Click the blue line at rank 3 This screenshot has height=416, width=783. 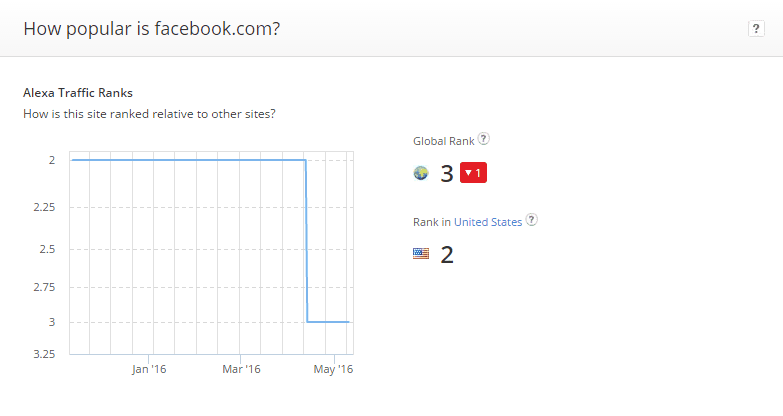click(328, 322)
